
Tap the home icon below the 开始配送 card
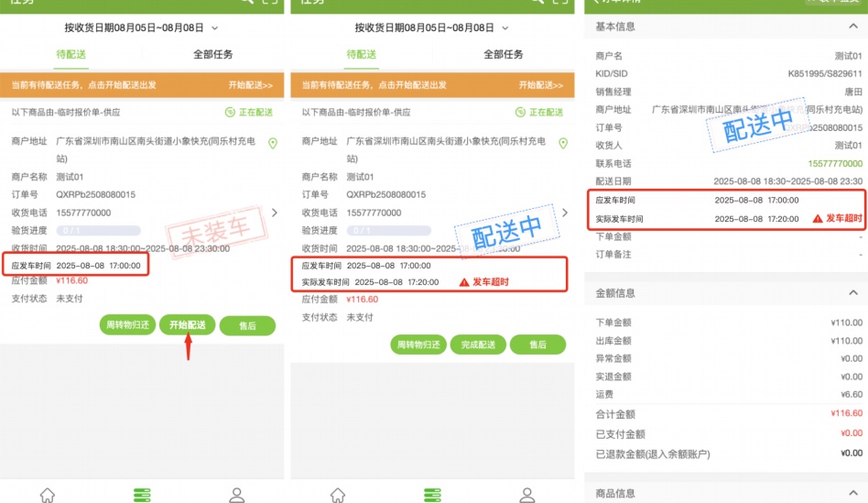pos(48,495)
